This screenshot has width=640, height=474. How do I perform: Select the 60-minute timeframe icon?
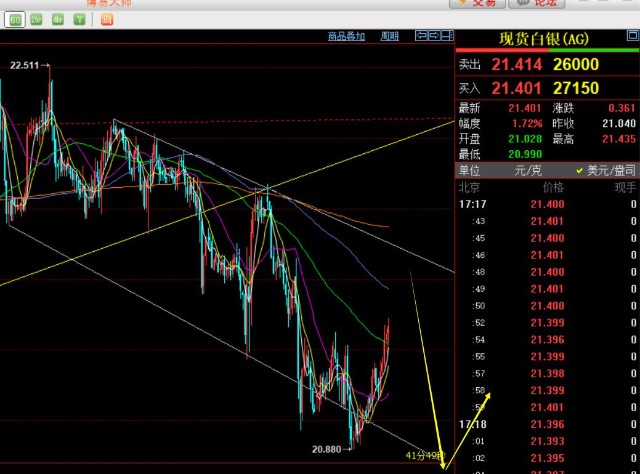16,19
